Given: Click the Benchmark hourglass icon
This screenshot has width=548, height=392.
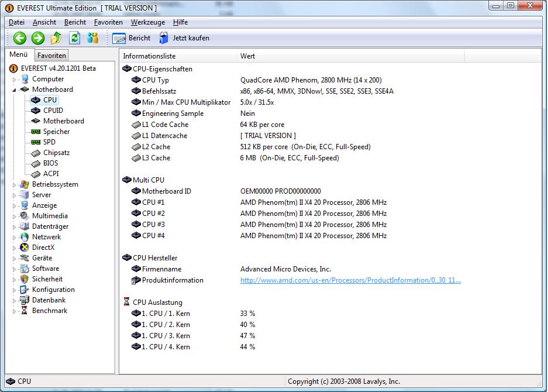Looking at the screenshot, I should click(x=25, y=311).
